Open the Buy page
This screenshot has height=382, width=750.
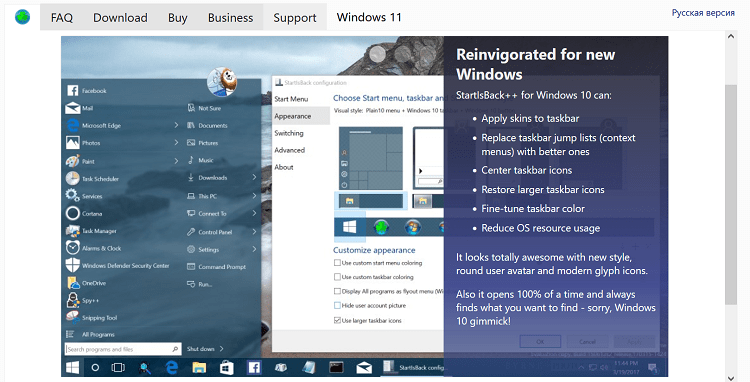(x=177, y=18)
